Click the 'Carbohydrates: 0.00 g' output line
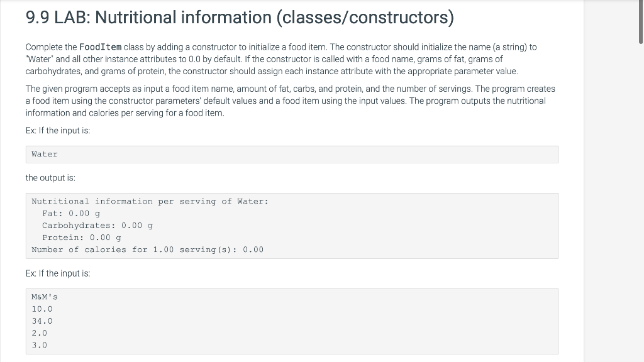This screenshot has height=362, width=644. (97, 225)
